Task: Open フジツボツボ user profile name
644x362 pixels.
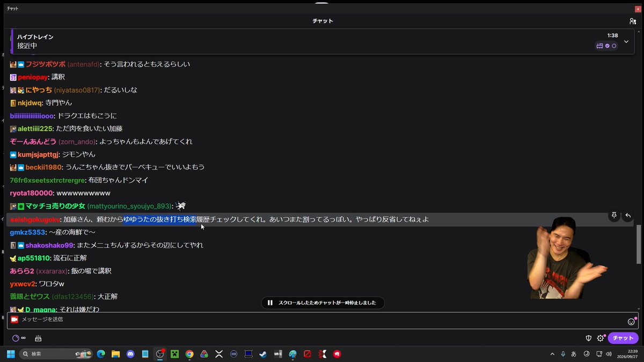Action: pyautogui.click(x=45, y=64)
